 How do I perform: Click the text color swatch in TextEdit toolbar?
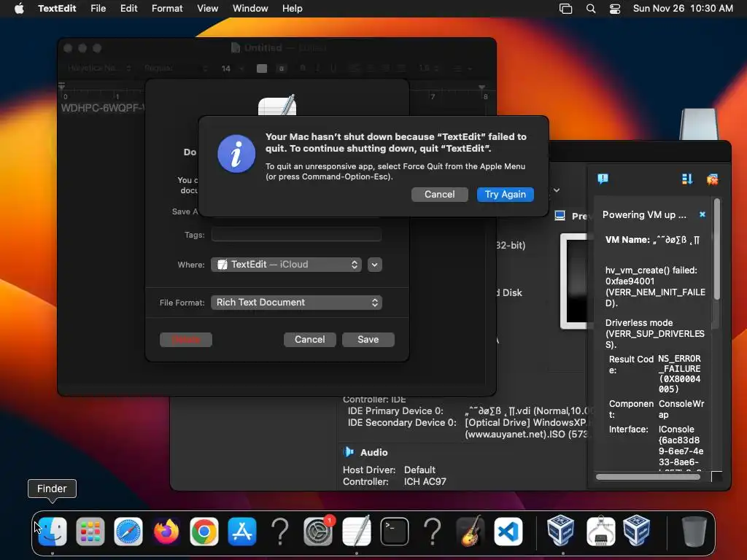coord(262,68)
